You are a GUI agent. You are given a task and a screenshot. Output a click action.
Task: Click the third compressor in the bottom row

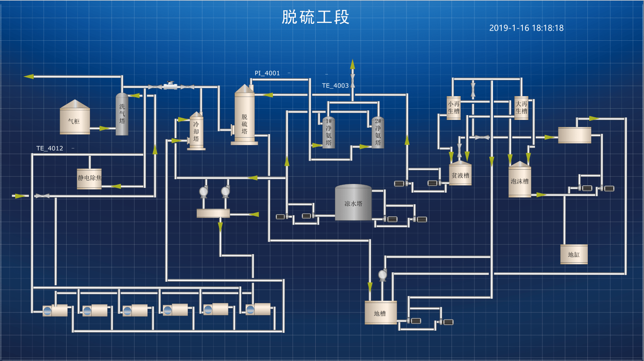click(135, 310)
